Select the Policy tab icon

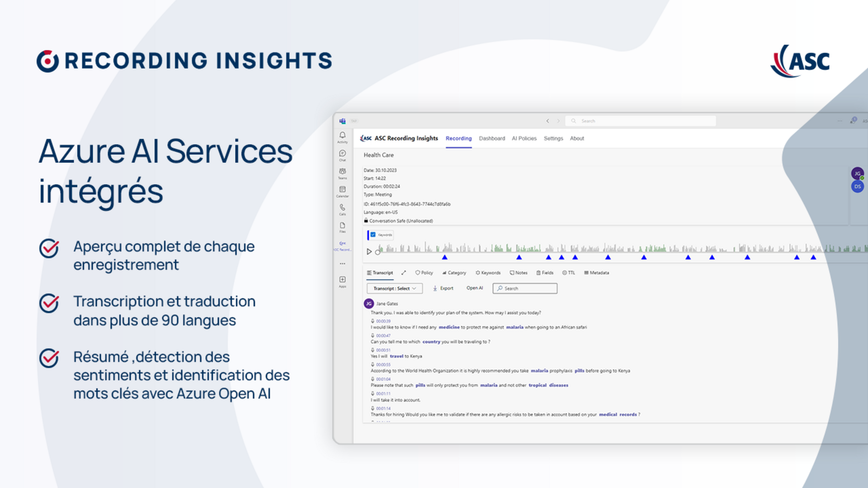418,273
